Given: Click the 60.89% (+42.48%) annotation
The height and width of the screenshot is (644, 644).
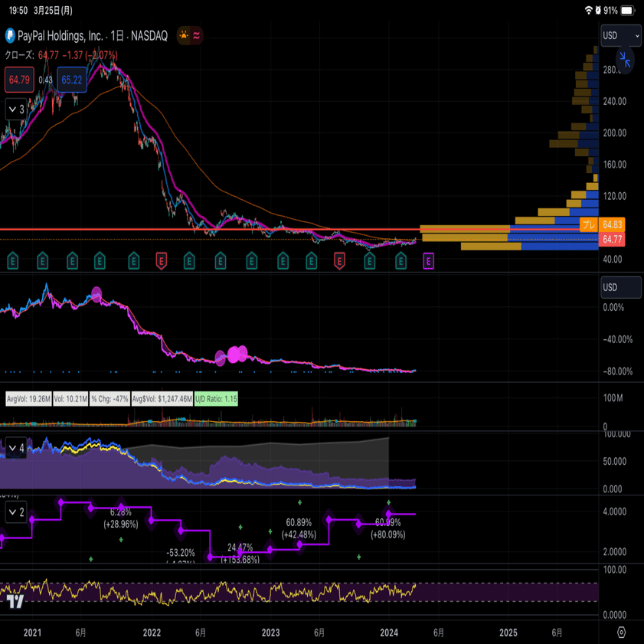Looking at the screenshot, I should tap(299, 528).
